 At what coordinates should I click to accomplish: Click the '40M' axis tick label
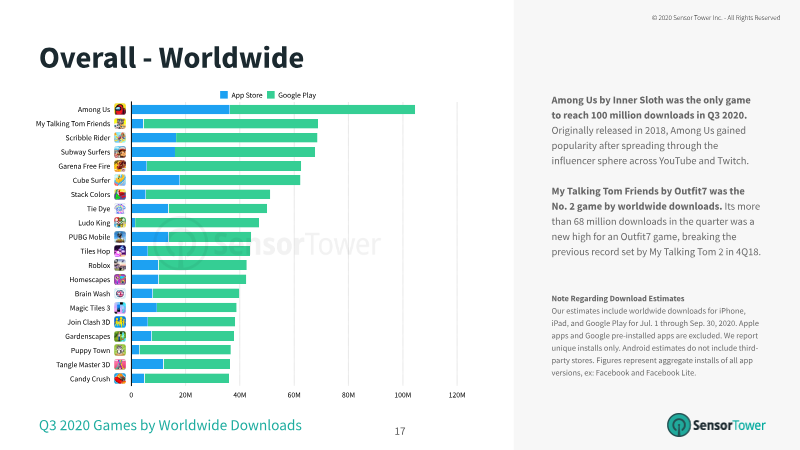click(x=240, y=395)
